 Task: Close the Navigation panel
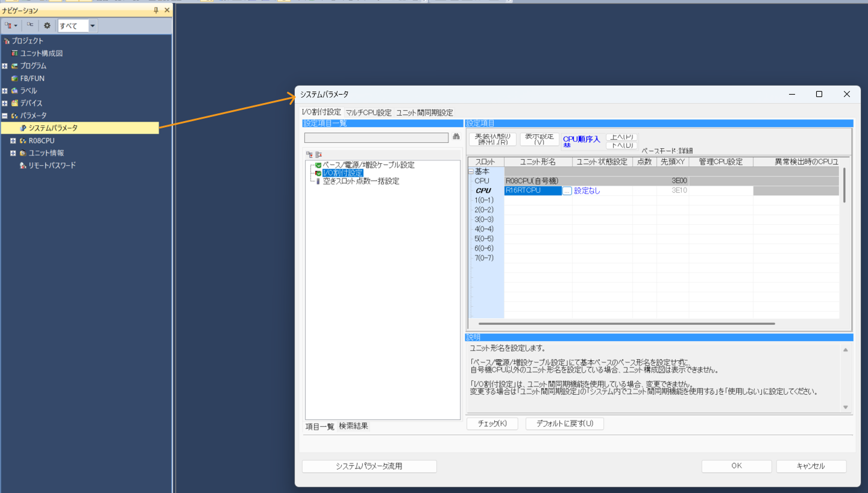167,10
